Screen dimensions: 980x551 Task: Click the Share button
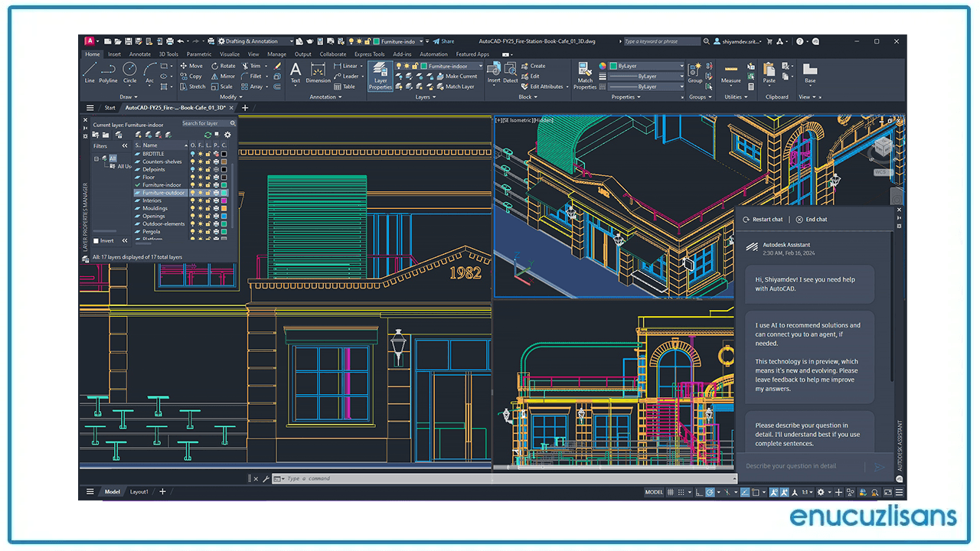(x=443, y=41)
